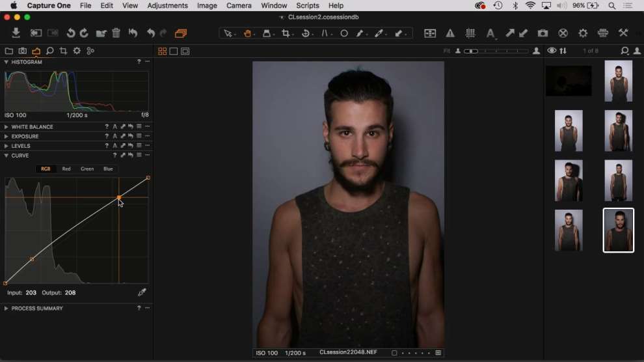
Task: Open Exposure panel presets list icon
Action: [139, 136]
